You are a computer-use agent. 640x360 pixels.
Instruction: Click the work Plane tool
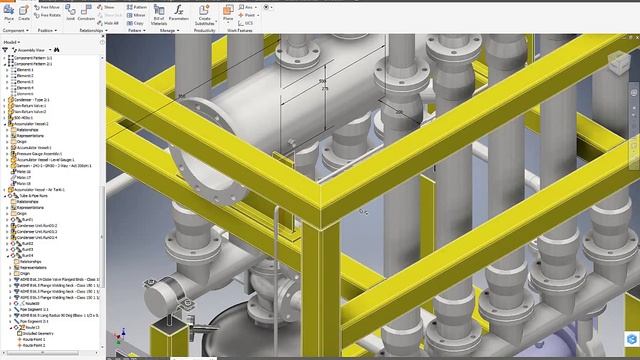[x=228, y=13]
